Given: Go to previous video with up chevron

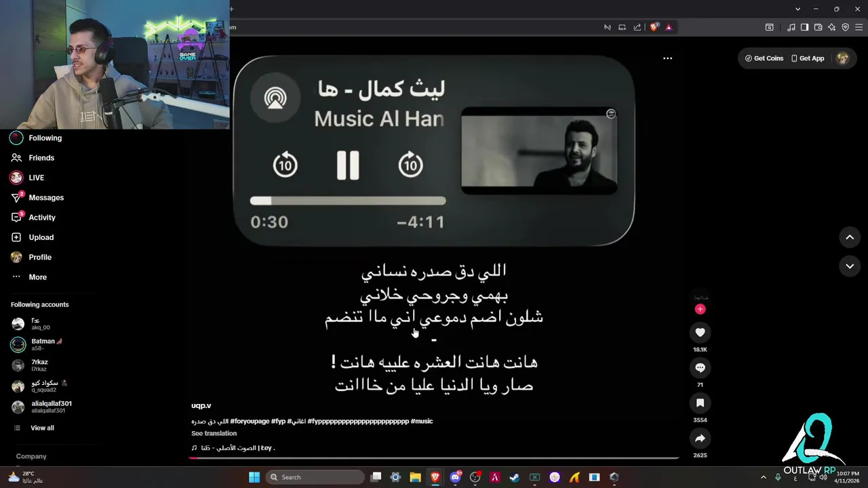Looking at the screenshot, I should (x=850, y=237).
